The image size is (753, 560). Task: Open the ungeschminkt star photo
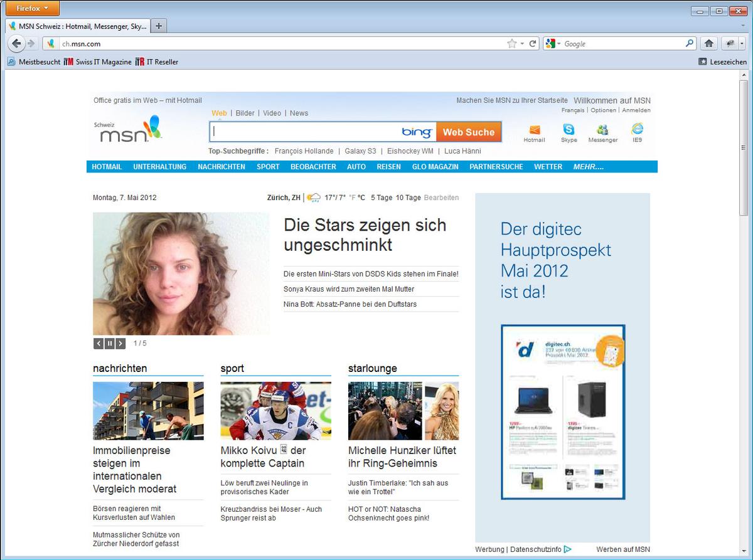[181, 273]
